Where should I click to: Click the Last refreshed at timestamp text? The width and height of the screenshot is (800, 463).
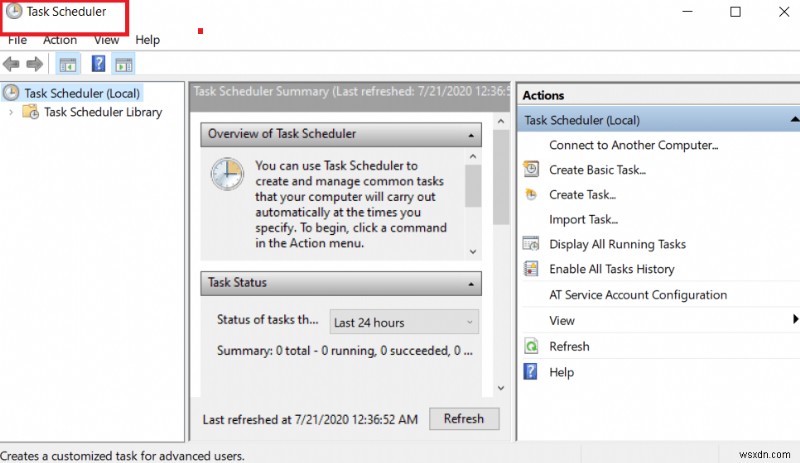[310, 419]
